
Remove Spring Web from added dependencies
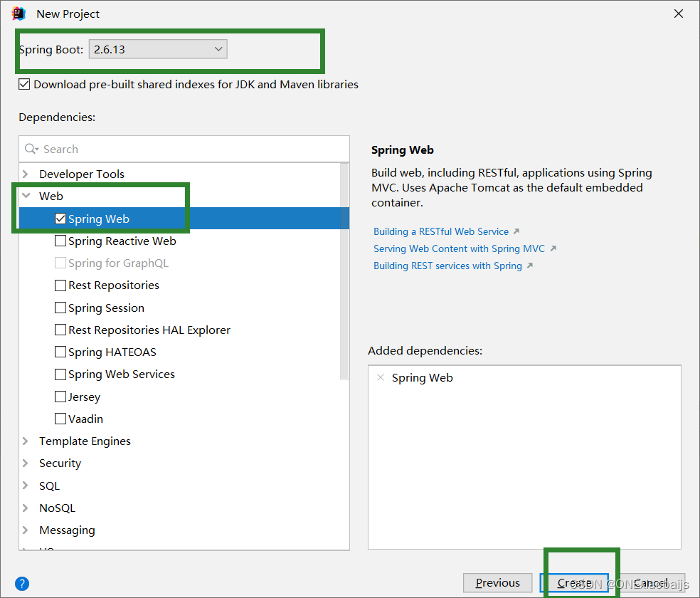point(381,377)
